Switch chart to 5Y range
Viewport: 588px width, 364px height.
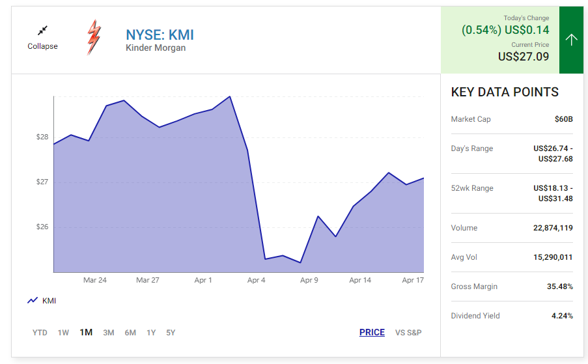[171, 333]
